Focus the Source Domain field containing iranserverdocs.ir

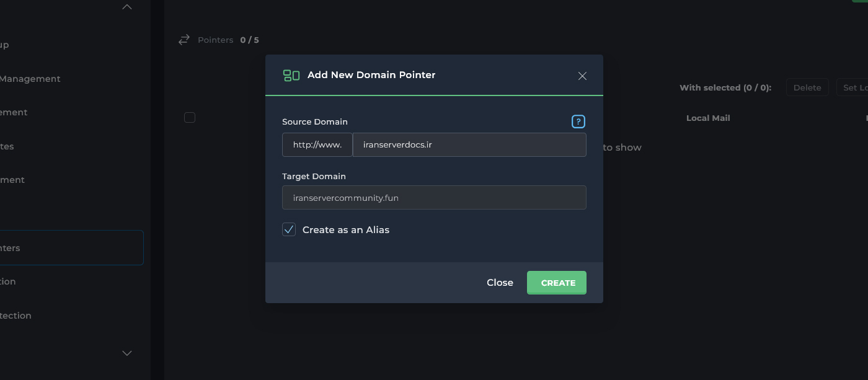469,144
